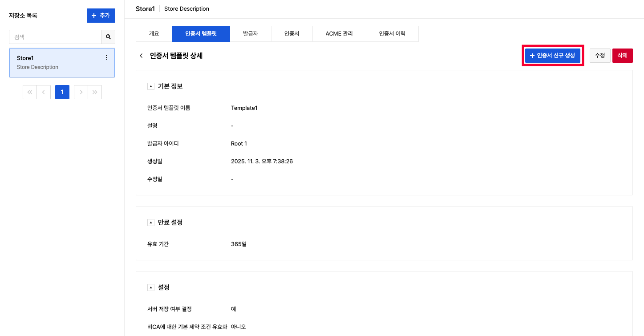The width and height of the screenshot is (644, 336).
Task: Click the 추가 button to add store
Action: [x=101, y=16]
